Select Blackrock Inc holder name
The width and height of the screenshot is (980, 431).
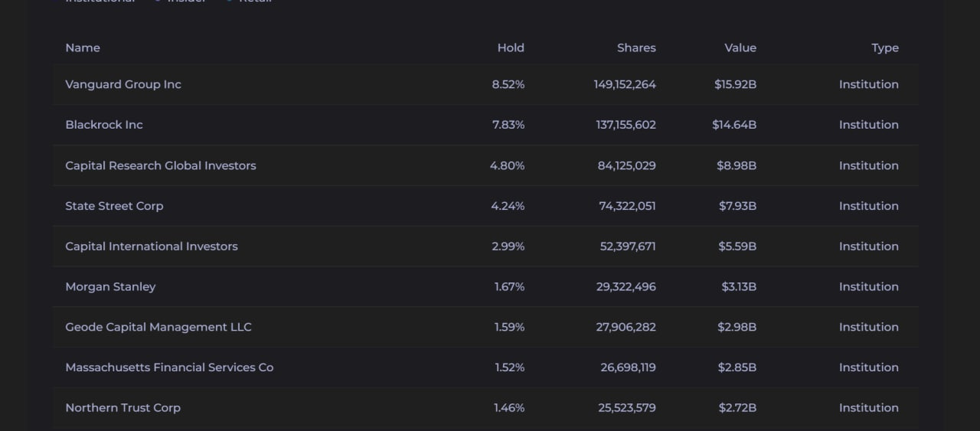coord(104,125)
